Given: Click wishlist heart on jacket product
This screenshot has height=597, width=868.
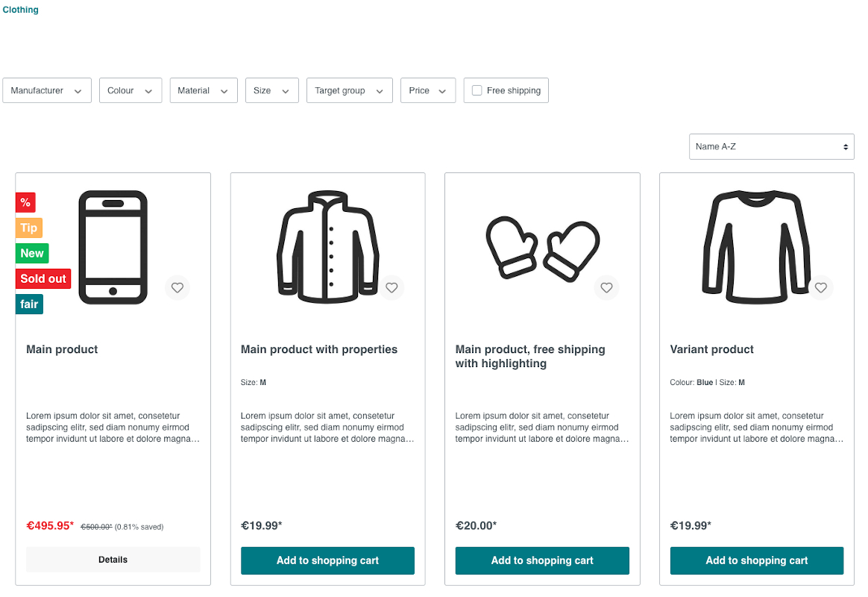Looking at the screenshot, I should pyautogui.click(x=391, y=287).
